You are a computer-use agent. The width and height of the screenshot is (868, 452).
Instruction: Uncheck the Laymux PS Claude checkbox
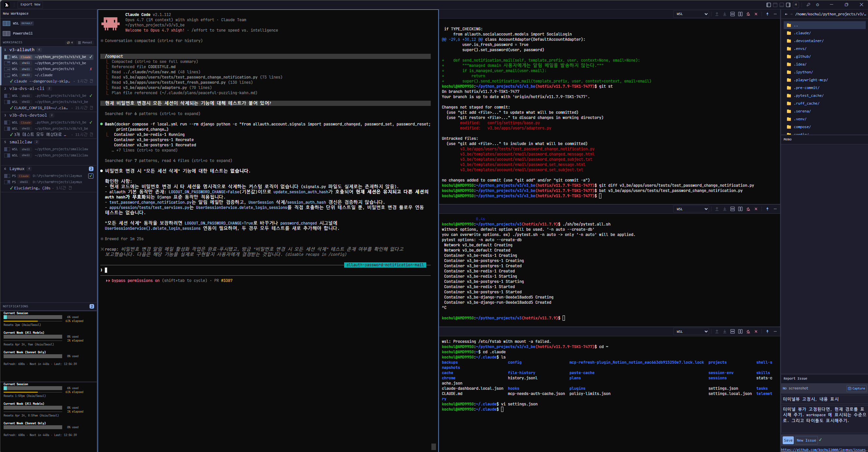coord(90,175)
